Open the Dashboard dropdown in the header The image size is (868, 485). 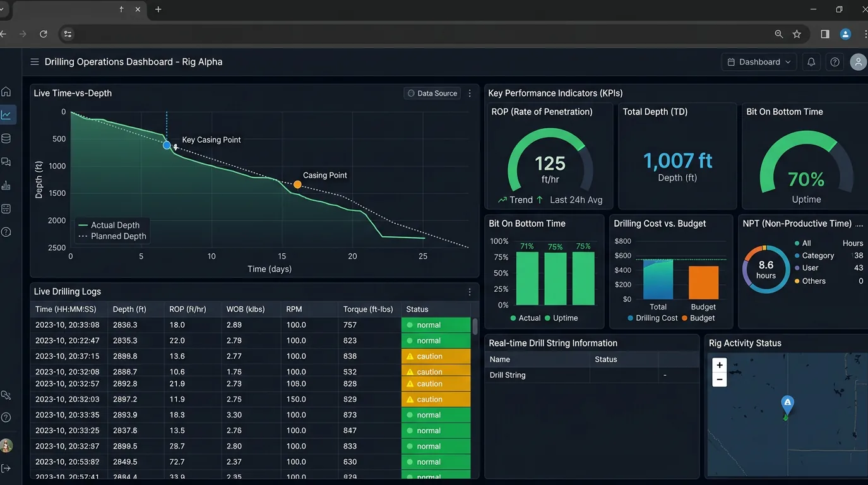click(x=759, y=62)
